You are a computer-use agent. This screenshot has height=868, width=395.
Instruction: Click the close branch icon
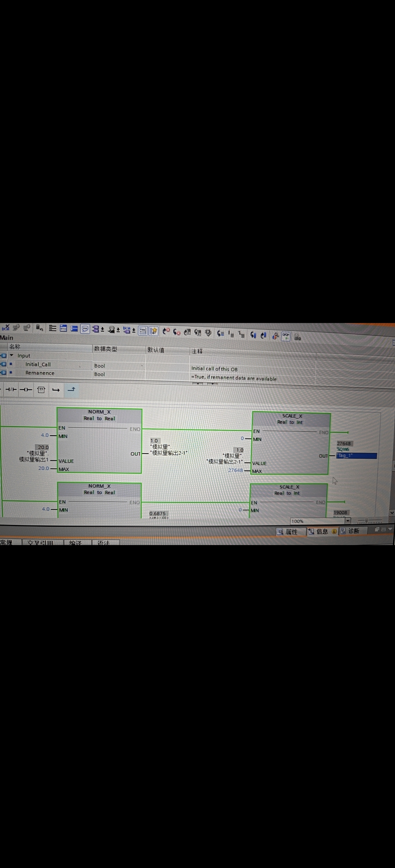(x=71, y=389)
